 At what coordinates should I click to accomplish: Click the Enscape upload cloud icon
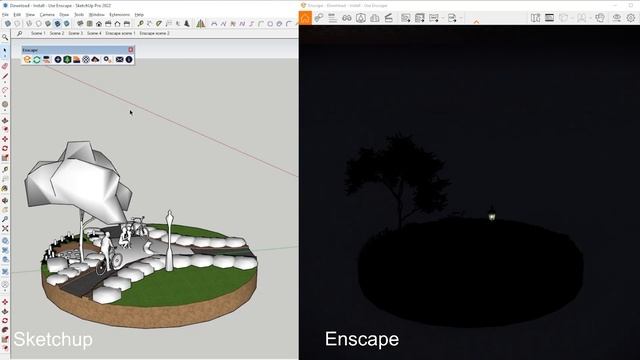click(95, 60)
